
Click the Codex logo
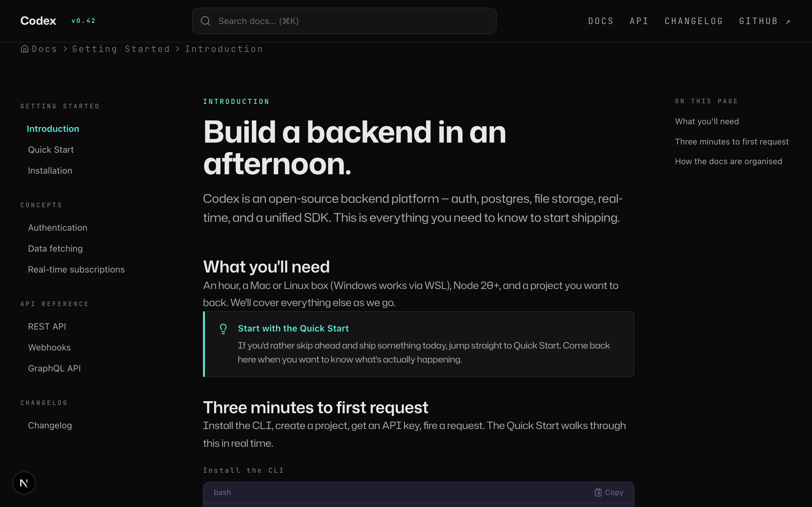[x=38, y=21]
